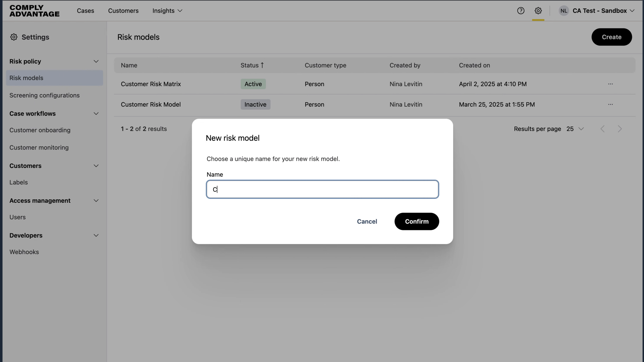The width and height of the screenshot is (644, 362).
Task: Open more options for Customer Risk Model
Action: (x=610, y=105)
